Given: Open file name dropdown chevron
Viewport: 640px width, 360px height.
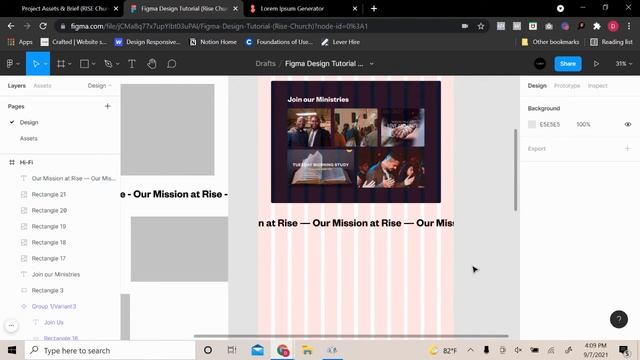Looking at the screenshot, I should (371, 64).
